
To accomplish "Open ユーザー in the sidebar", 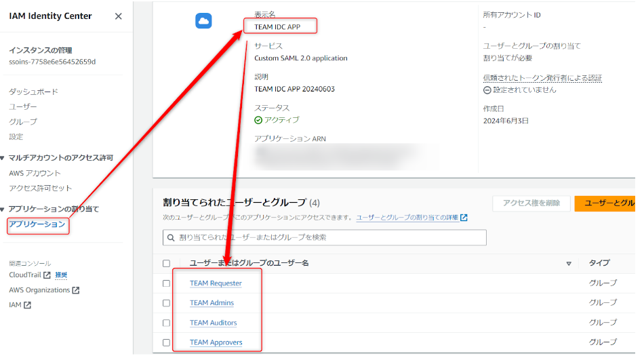I will (x=23, y=107).
